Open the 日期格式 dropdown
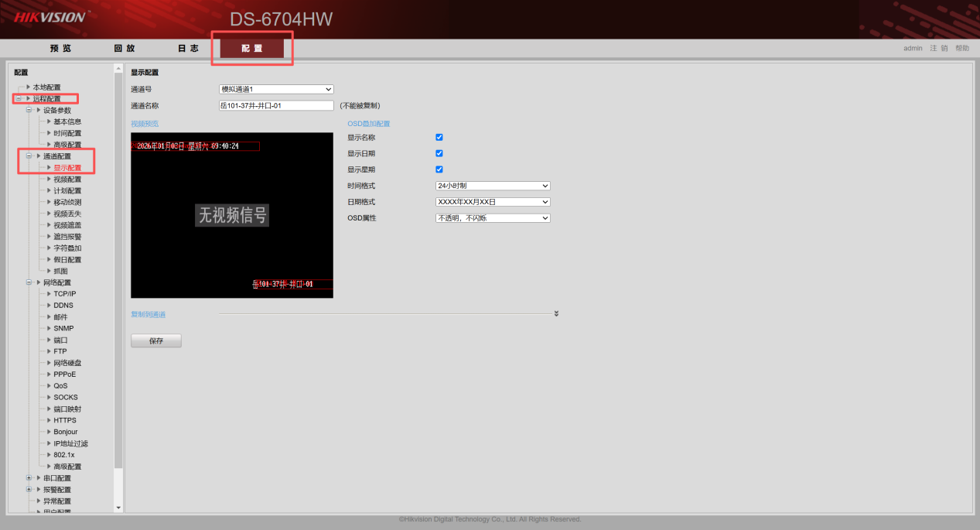Viewport: 980px width, 530px height. pyautogui.click(x=493, y=202)
